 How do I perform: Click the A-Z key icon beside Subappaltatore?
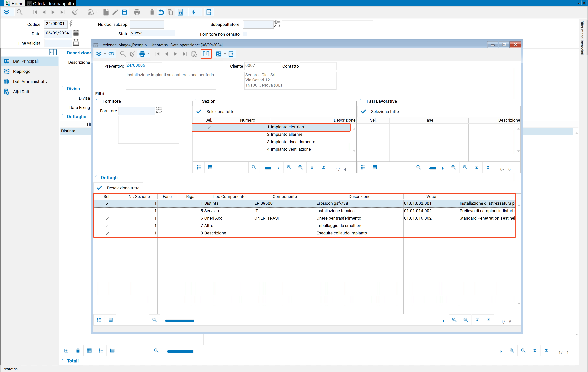tap(277, 24)
